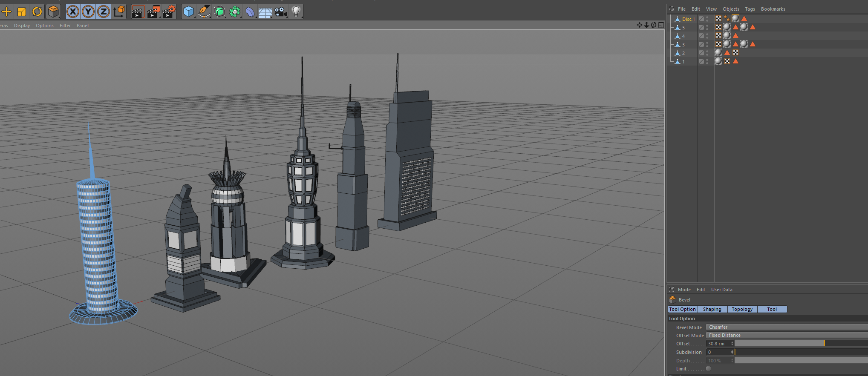Click the highlighted material tag on Disc.1
The width and height of the screenshot is (868, 376).
coord(735,18)
